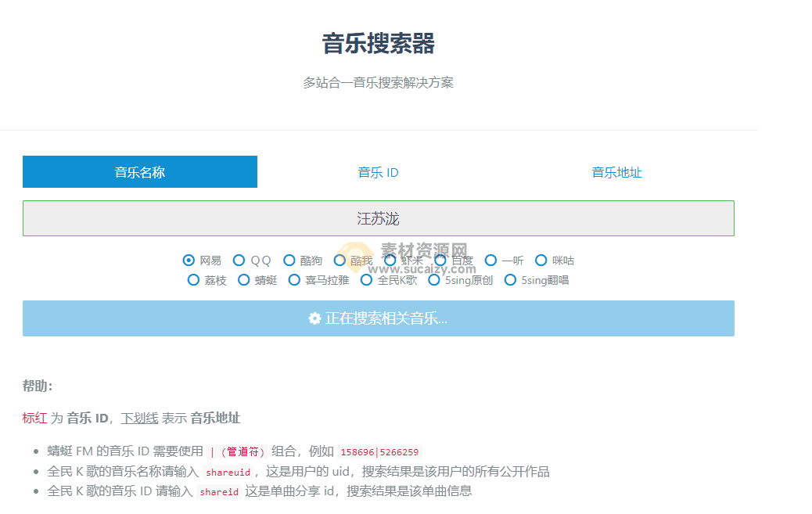Click the search input containing 汪苏泷
The image size is (812, 514).
click(379, 218)
